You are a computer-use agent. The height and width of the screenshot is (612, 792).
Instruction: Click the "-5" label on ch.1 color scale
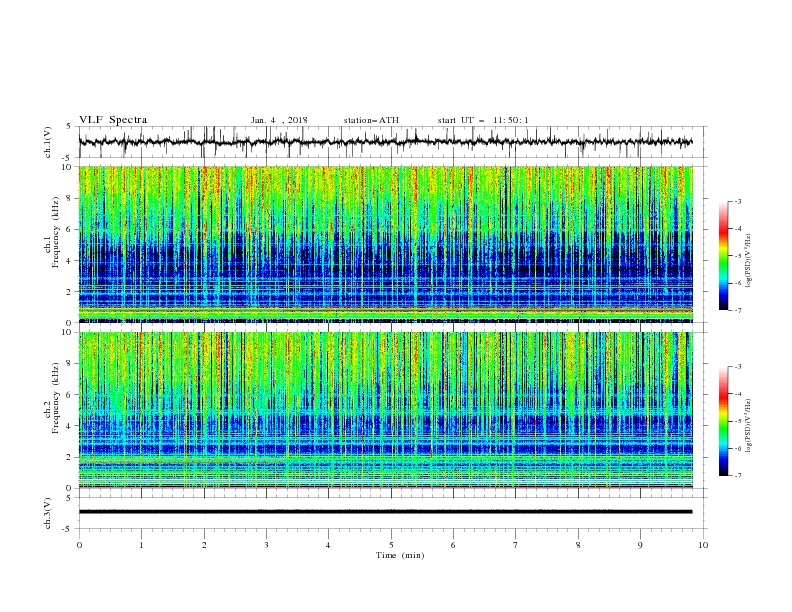tap(738, 257)
